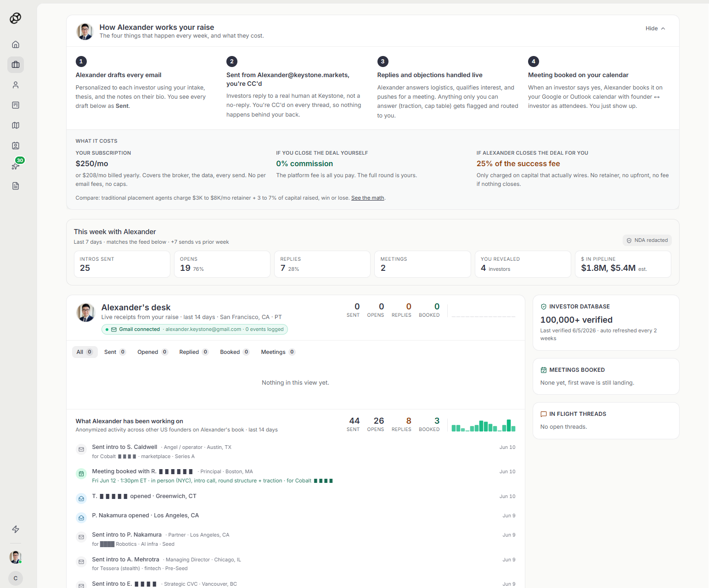The image size is (709, 588).
Task: Open the kanban board sidebar icon
Action: [16, 105]
